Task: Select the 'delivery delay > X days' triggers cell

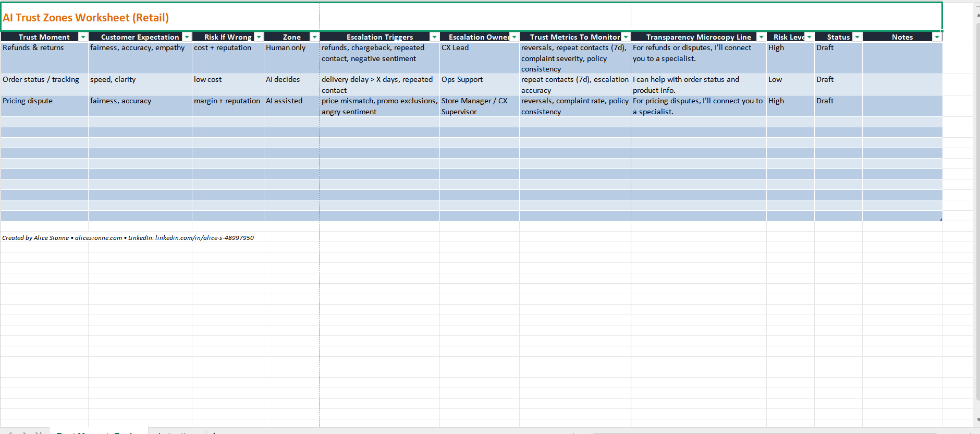Action: pos(379,85)
